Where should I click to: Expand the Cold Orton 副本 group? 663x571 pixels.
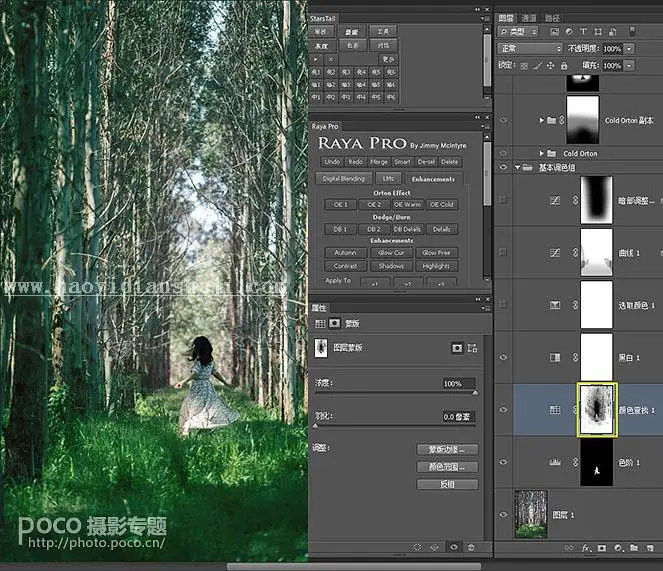pyautogui.click(x=541, y=120)
